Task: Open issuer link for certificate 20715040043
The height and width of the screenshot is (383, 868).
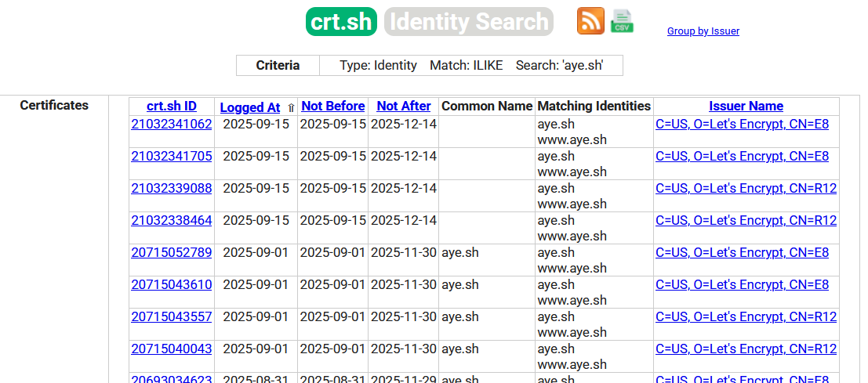Action: (x=746, y=349)
